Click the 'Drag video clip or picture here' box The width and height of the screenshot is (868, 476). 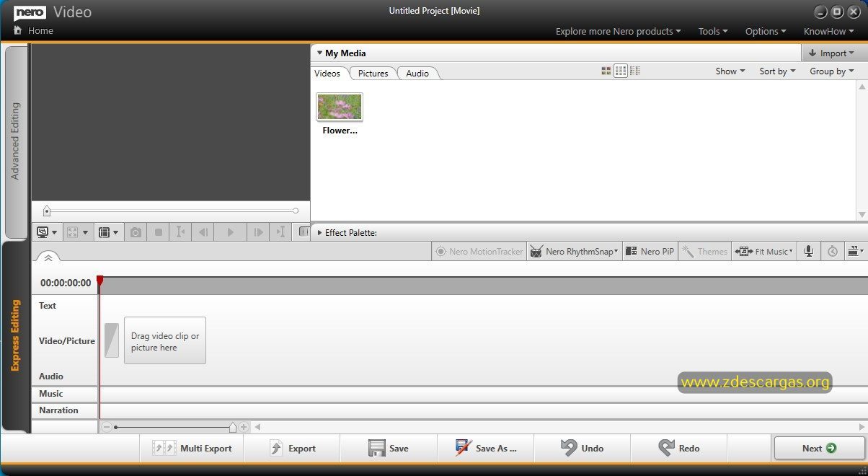(x=165, y=340)
